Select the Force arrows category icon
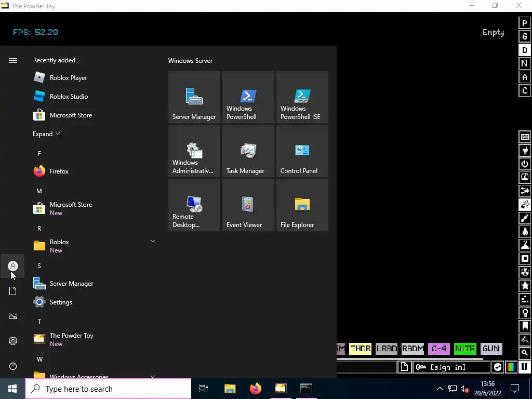 click(x=525, y=191)
